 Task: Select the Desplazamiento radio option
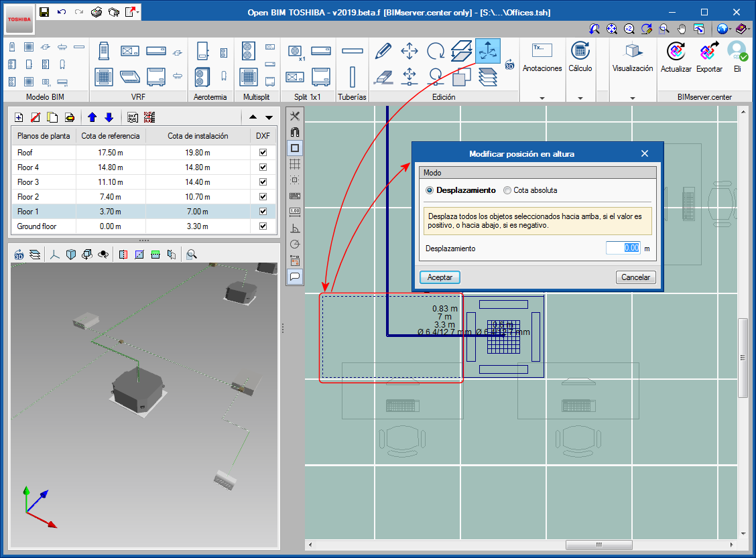pyautogui.click(x=429, y=190)
